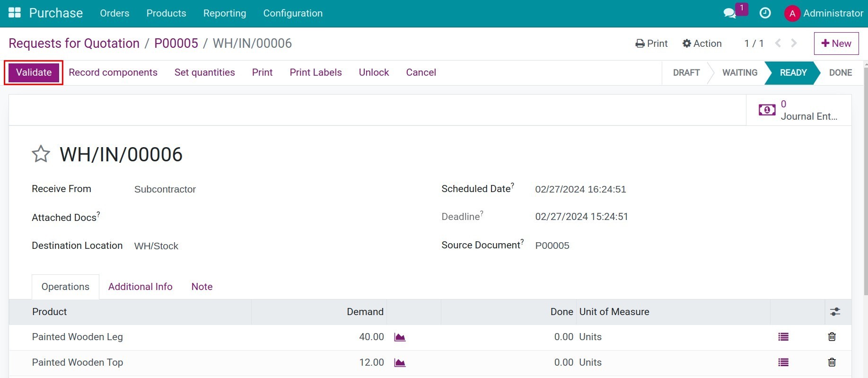
Task: Click the Validate button
Action: (x=34, y=72)
